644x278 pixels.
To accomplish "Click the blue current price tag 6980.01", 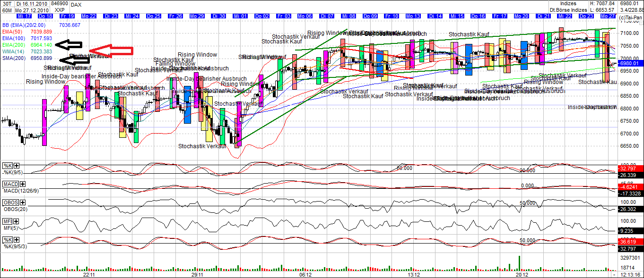I will point(630,63).
